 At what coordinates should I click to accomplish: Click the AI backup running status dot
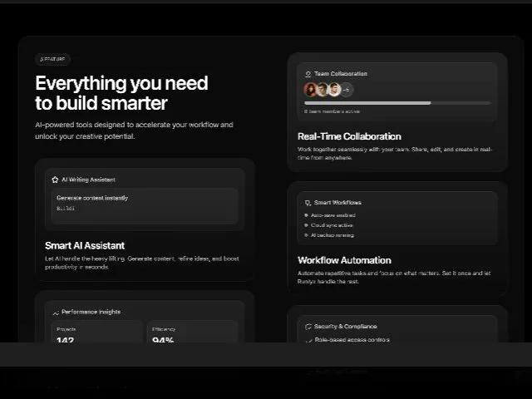click(306, 235)
